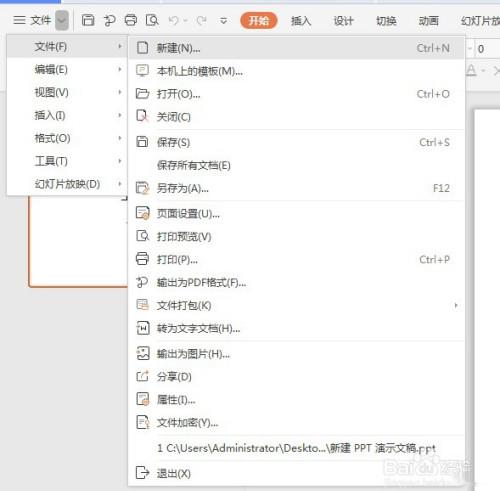
Task: Click the dropdown arrow next to 文件
Action: (x=62, y=20)
